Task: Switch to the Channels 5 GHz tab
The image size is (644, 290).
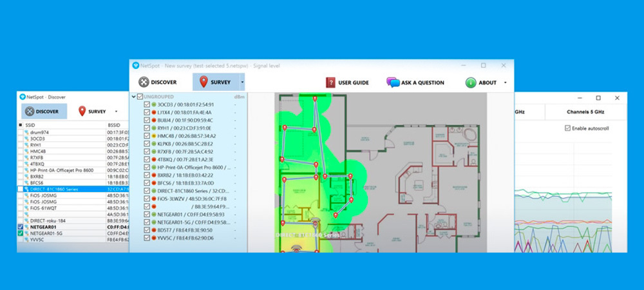Action: point(585,111)
